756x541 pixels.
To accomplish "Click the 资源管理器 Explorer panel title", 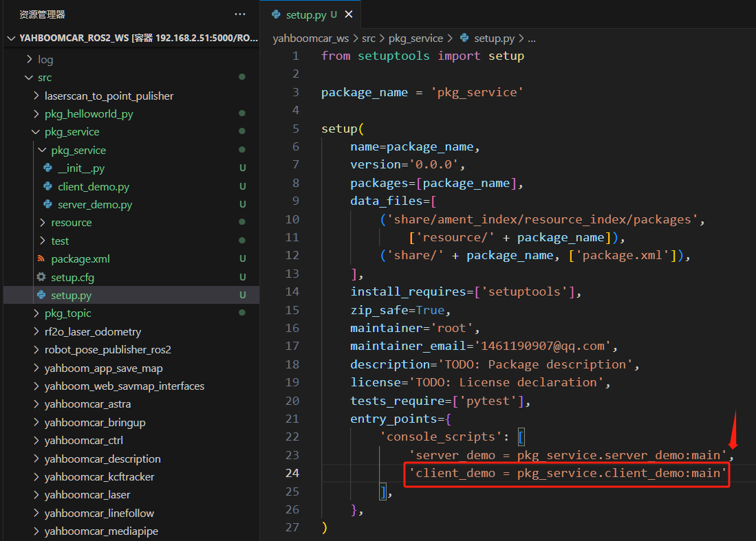I will [x=42, y=14].
